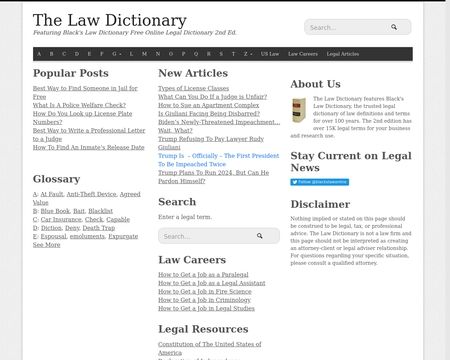
Task: Open letter B in the navigation bar
Action: [51, 54]
